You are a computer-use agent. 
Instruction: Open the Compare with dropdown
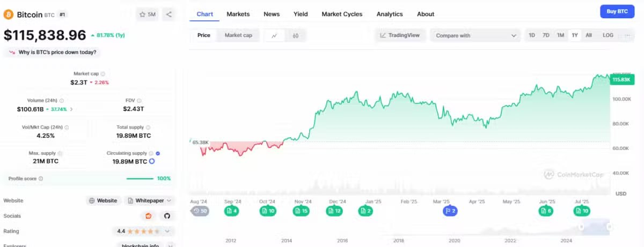click(x=475, y=35)
